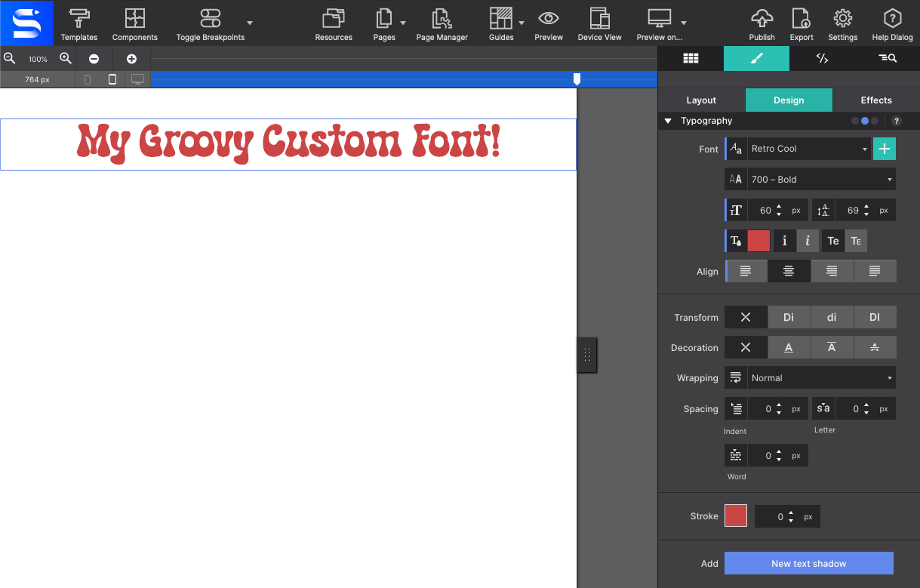920x588 pixels.
Task: Switch to the code panel tab
Action: [x=823, y=58]
